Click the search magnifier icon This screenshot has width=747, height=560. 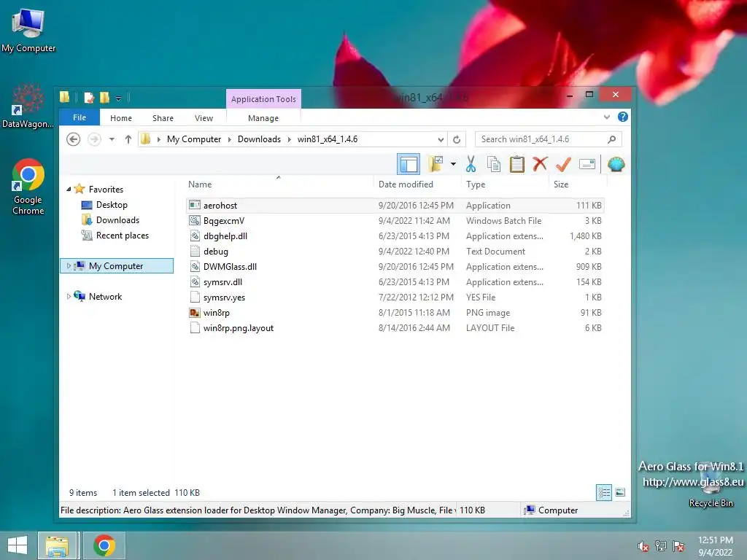pos(612,139)
